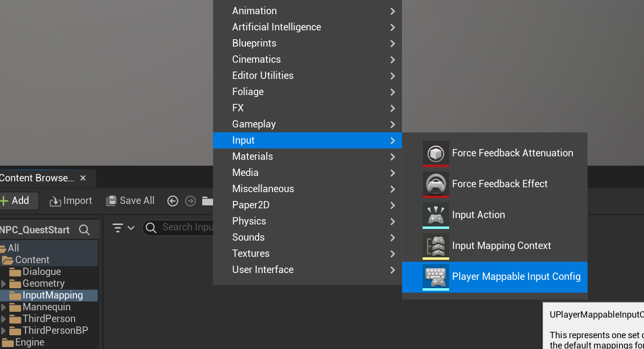Open the Sounds submenu
Image resolution: width=644 pixels, height=349 pixels.
[307, 237]
